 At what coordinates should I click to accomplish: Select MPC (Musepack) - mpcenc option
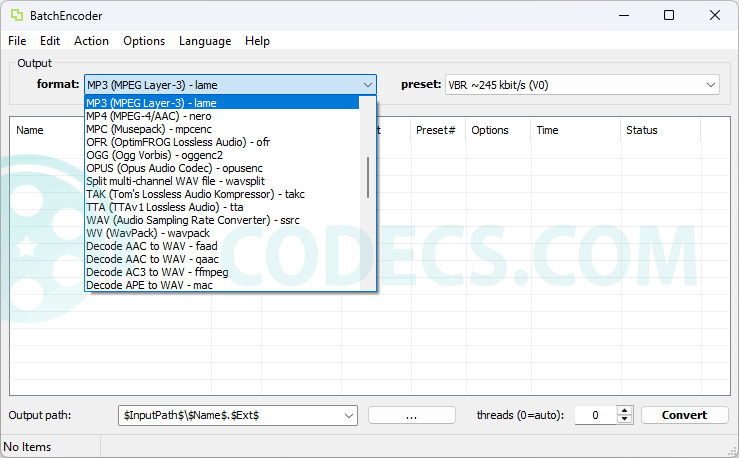coord(222,129)
